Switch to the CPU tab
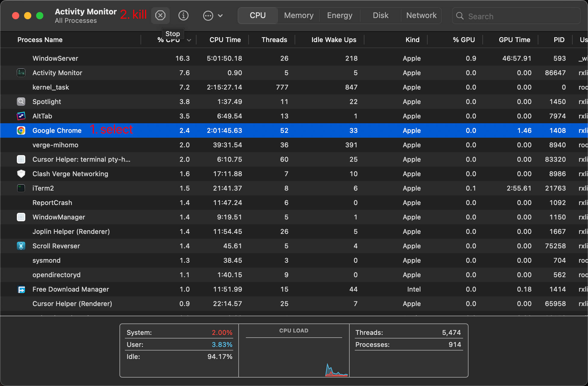588x386 pixels. click(x=258, y=15)
